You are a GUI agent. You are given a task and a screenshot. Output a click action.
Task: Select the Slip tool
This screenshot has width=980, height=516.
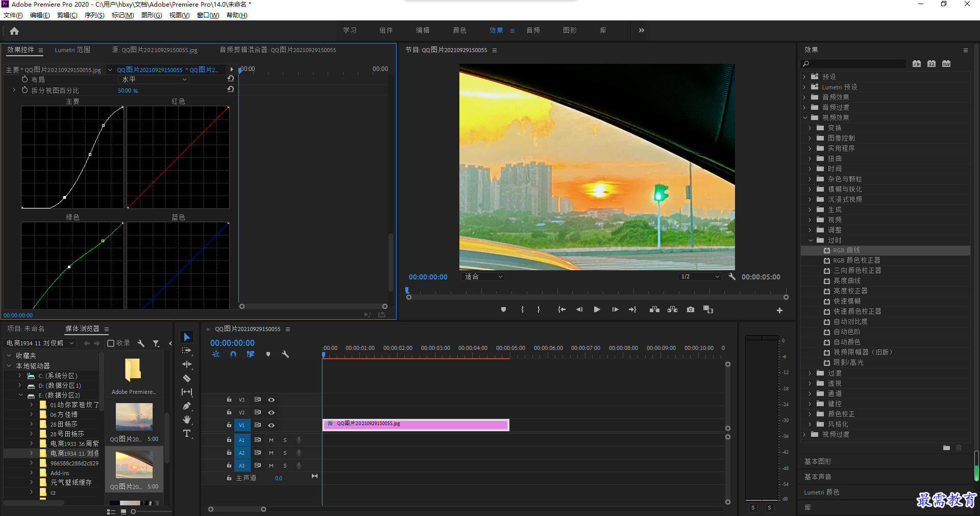pyautogui.click(x=187, y=392)
